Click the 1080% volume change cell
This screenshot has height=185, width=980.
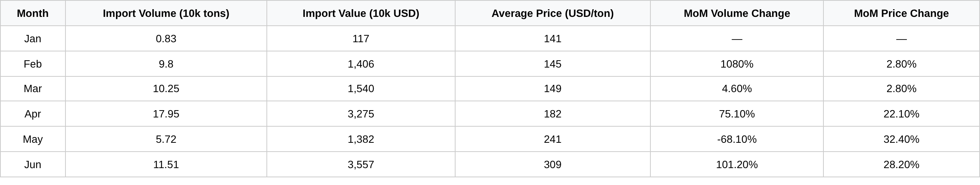pyautogui.click(x=737, y=64)
